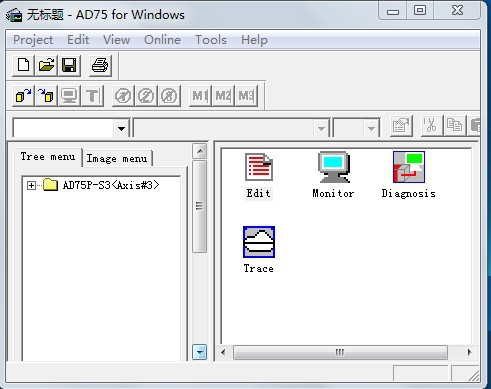Click the T test mode toolbar icon
Image resolution: width=491 pixels, height=389 pixels.
92,96
